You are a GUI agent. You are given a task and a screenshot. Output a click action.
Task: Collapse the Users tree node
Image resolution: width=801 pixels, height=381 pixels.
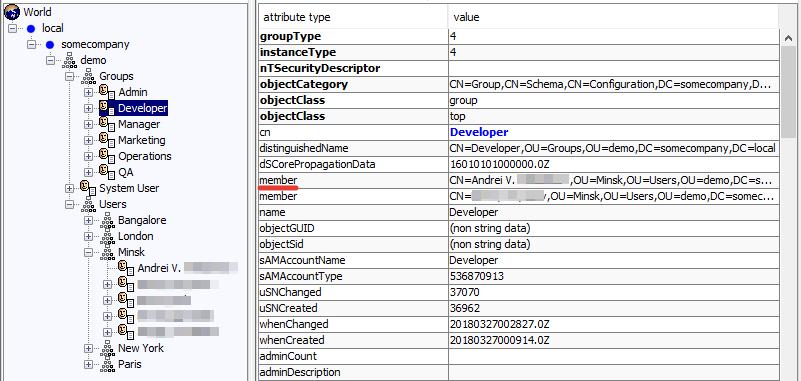point(69,204)
